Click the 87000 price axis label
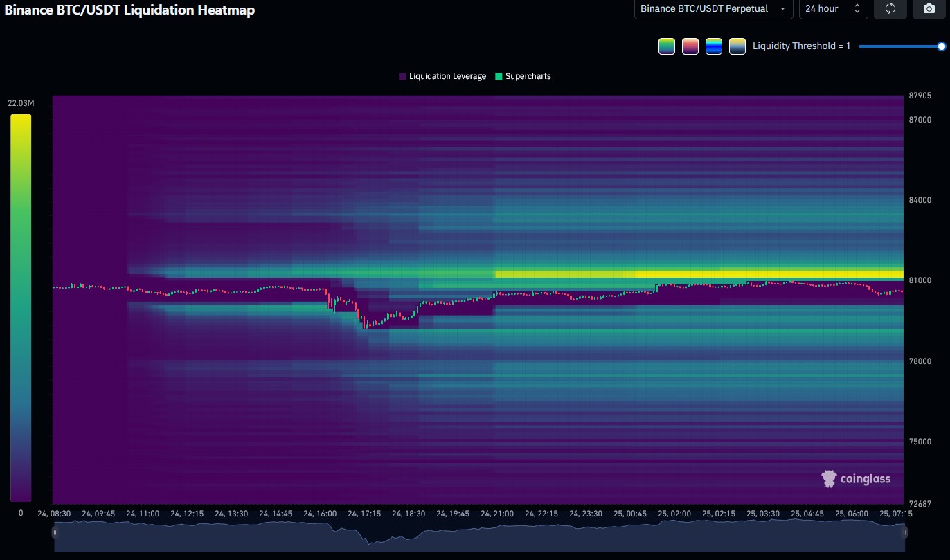Image resolution: width=950 pixels, height=560 pixels. [920, 120]
